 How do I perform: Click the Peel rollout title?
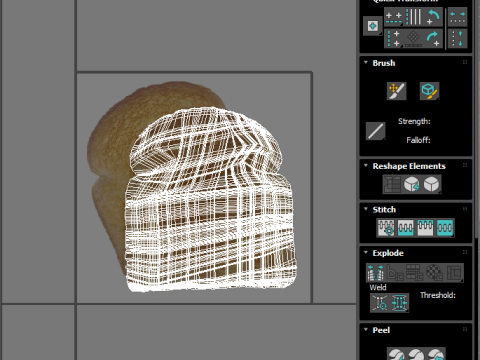[381, 330]
